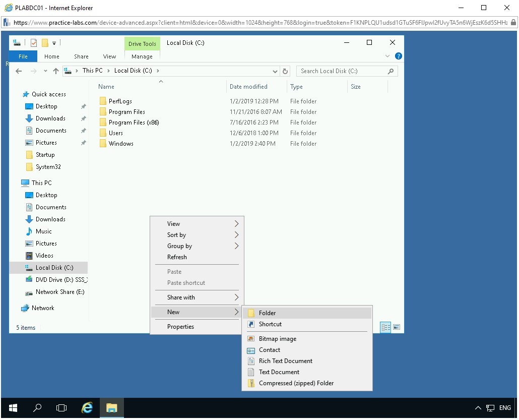Viewport: 519px width, 420px height.
Task: Create a new Compressed (zipped) Folder
Action: [307, 383]
